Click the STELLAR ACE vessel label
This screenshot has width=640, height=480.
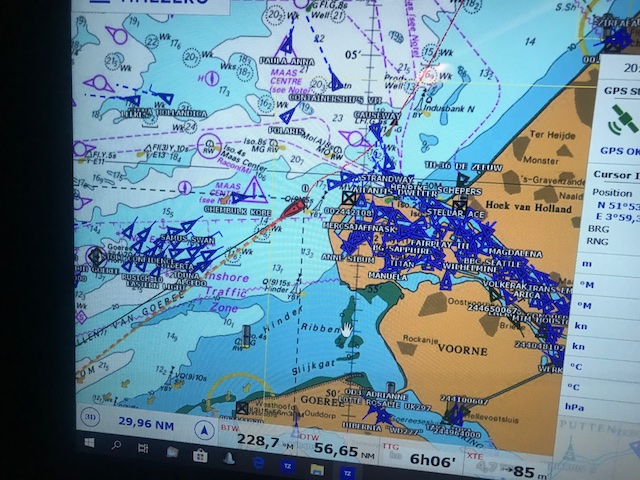tap(455, 213)
